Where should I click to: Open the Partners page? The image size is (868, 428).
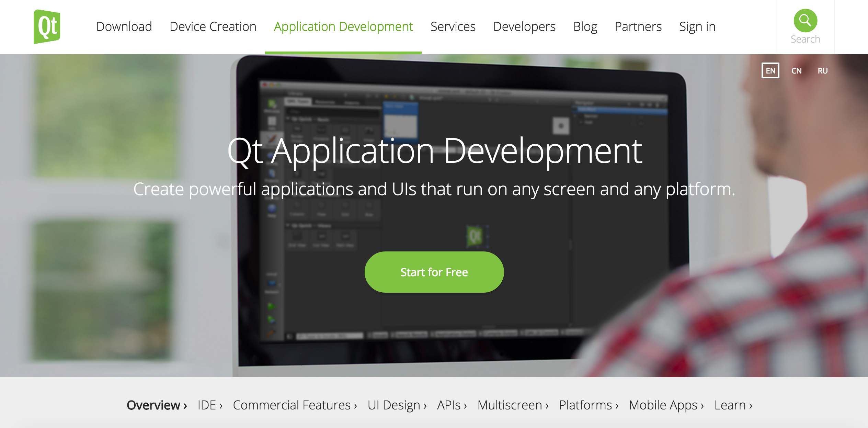pos(638,26)
